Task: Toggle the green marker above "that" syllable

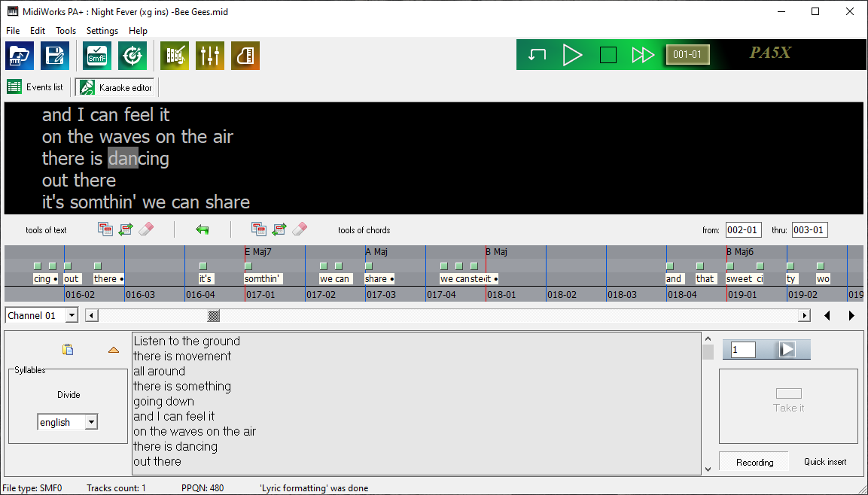Action: (x=700, y=266)
